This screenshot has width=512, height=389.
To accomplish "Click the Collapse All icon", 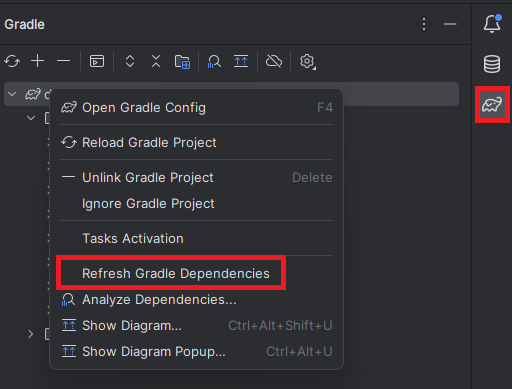I will click(156, 61).
